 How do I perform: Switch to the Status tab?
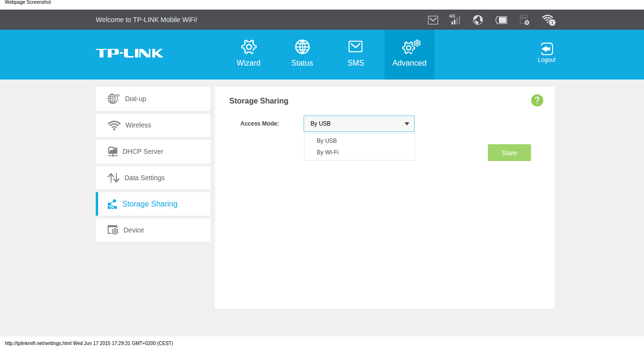[302, 54]
